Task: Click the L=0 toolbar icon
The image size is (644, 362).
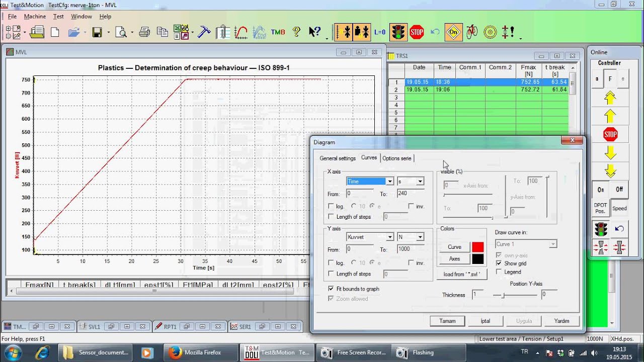Action: point(380,32)
